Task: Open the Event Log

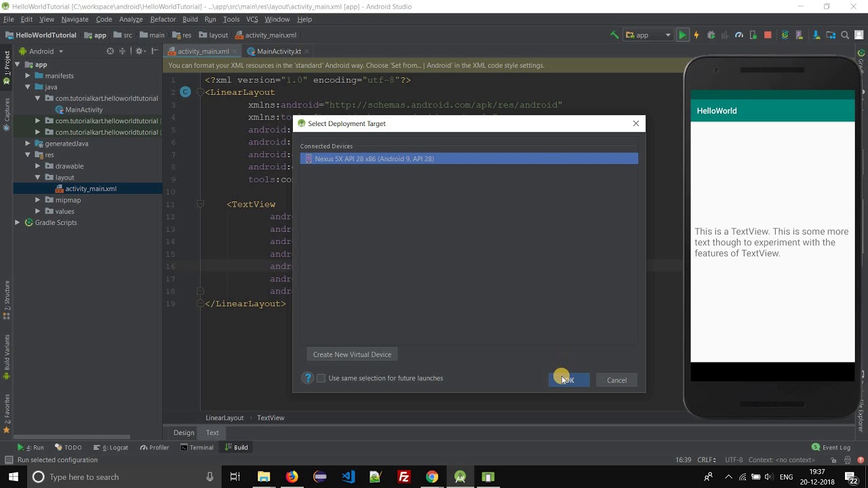Action: 831,447
